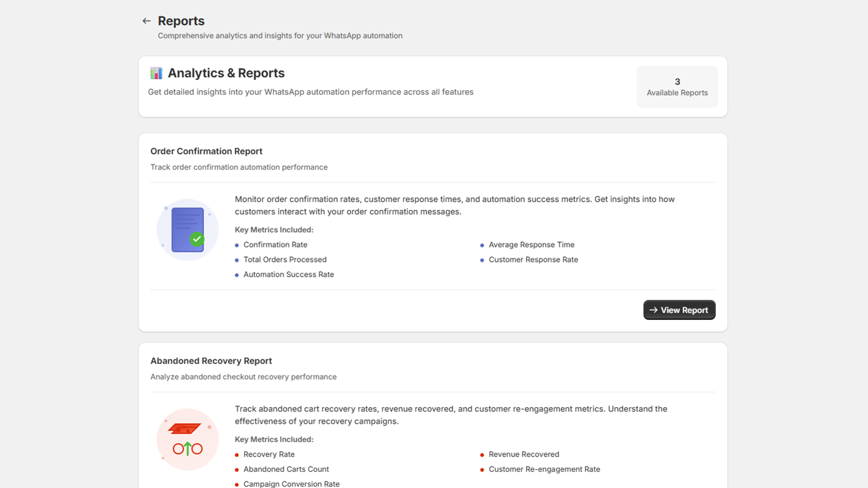The width and height of the screenshot is (868, 488).
Task: Open the Order Confirmation Report title link
Action: tap(206, 151)
